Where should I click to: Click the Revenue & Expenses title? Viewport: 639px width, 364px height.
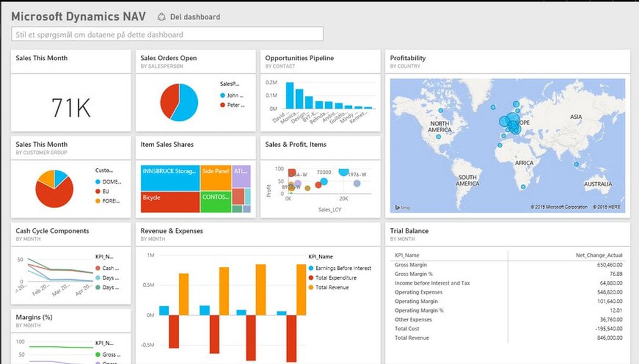172,231
